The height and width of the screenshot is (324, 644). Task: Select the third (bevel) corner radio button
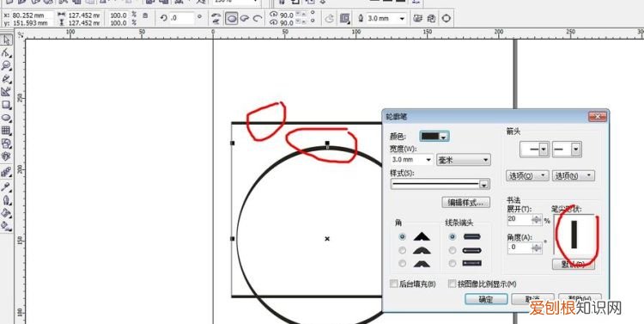[403, 264]
